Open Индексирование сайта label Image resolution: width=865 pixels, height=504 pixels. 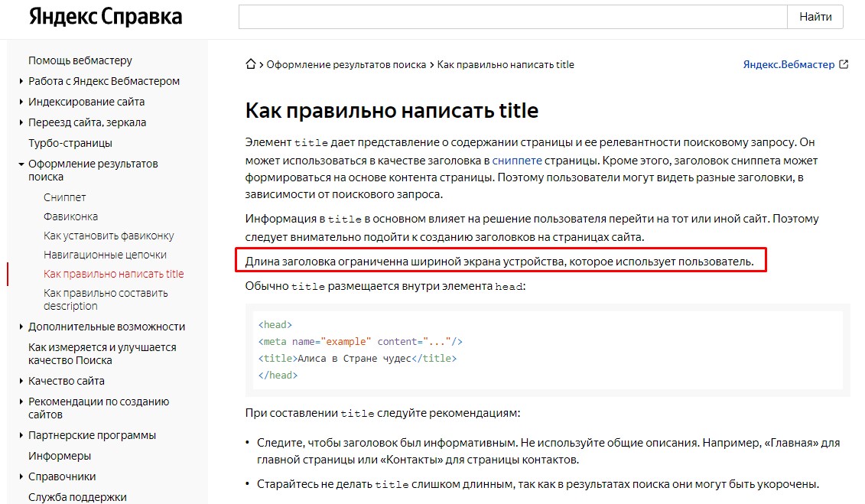[x=86, y=102]
